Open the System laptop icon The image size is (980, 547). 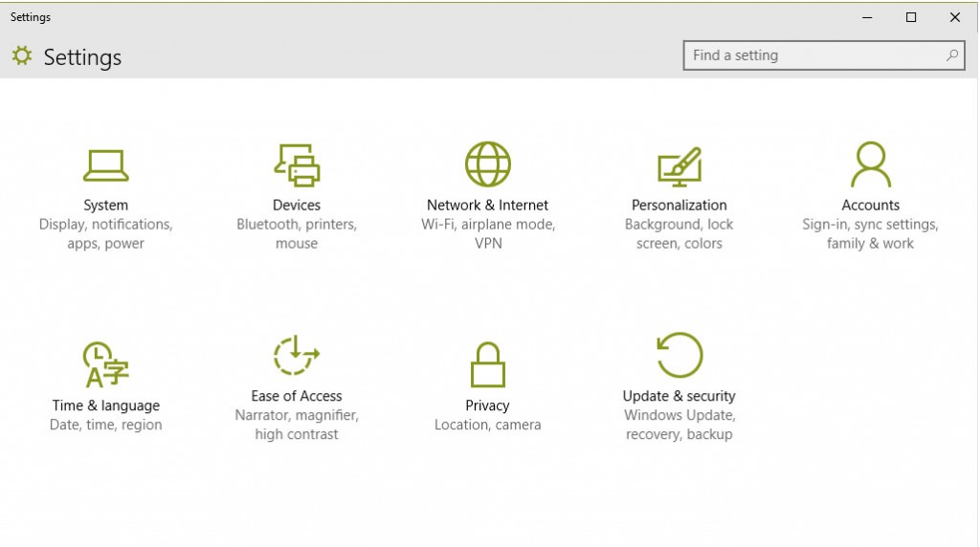(105, 165)
